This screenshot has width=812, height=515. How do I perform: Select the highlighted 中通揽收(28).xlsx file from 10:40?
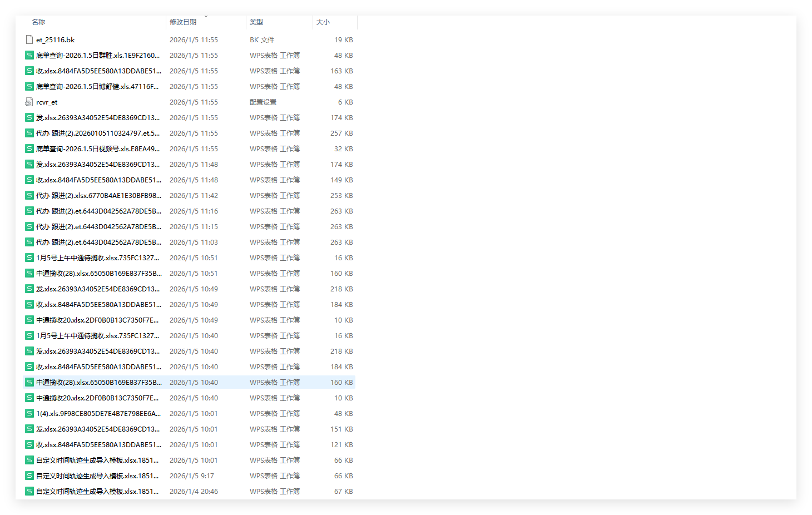click(98, 383)
